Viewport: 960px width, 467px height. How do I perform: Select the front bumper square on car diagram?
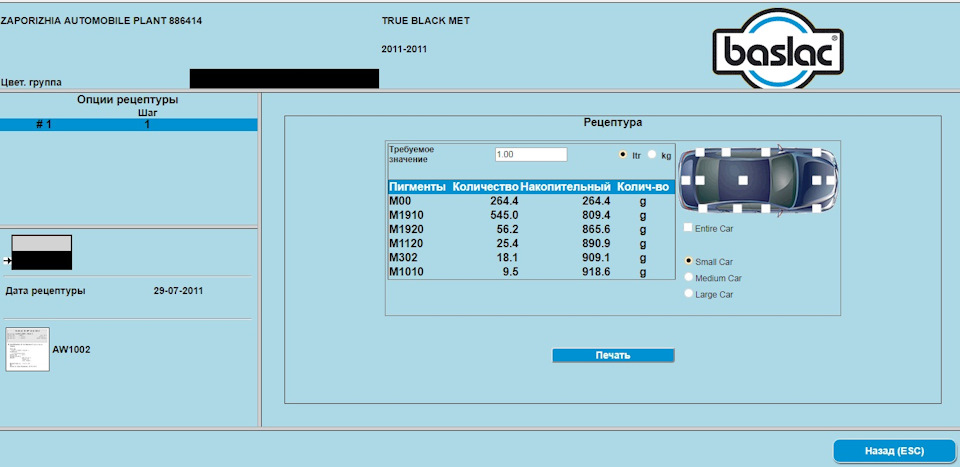click(x=831, y=181)
